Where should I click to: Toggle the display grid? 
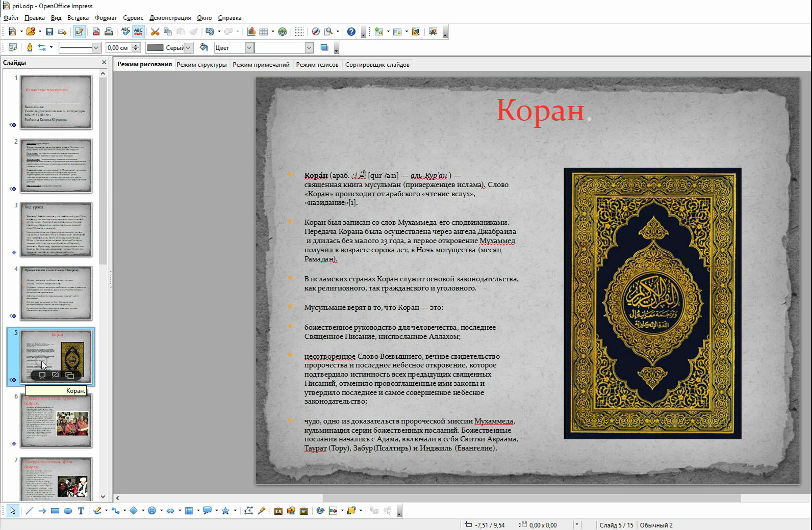[299, 32]
